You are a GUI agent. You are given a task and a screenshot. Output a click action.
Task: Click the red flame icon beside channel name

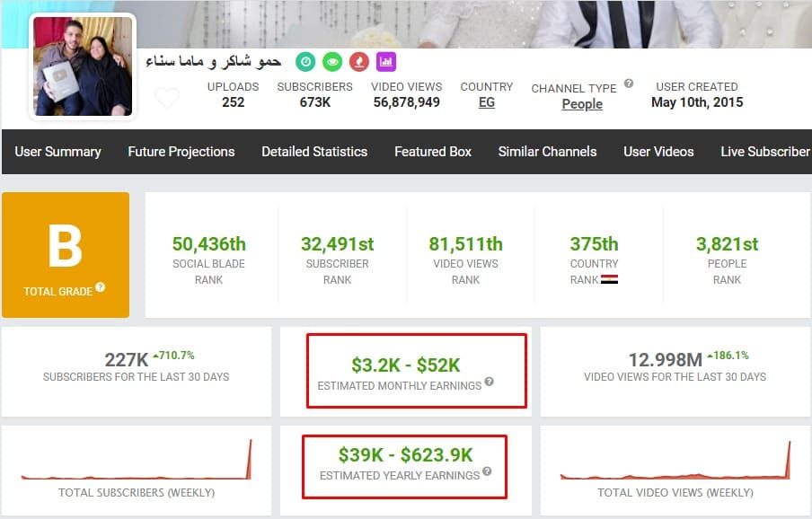[359, 61]
